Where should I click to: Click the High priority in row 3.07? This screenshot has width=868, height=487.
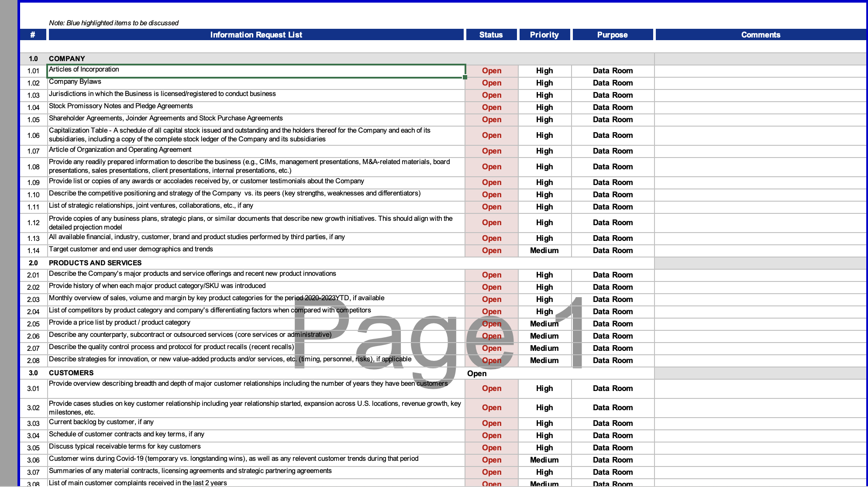click(x=544, y=472)
